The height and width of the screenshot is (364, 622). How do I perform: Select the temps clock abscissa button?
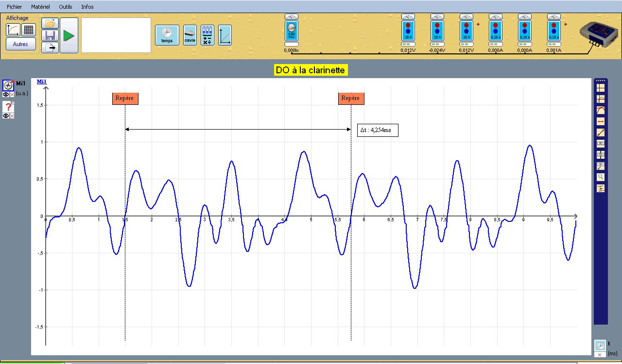tap(167, 35)
